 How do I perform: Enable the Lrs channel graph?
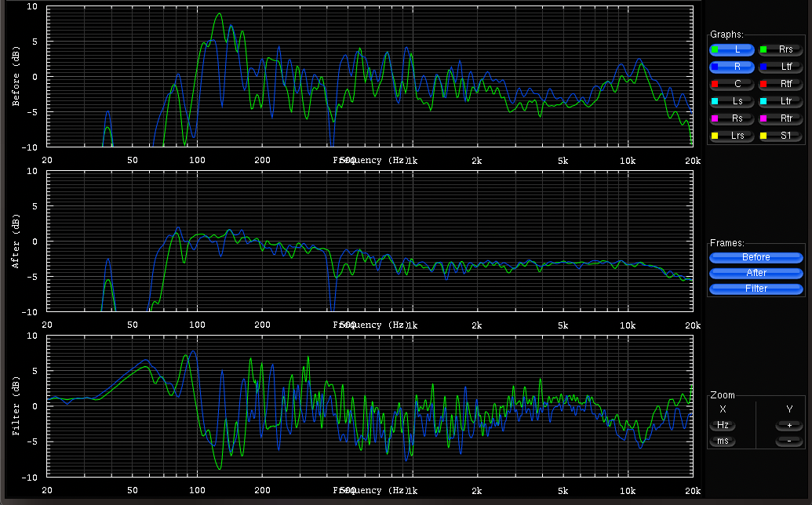point(732,136)
